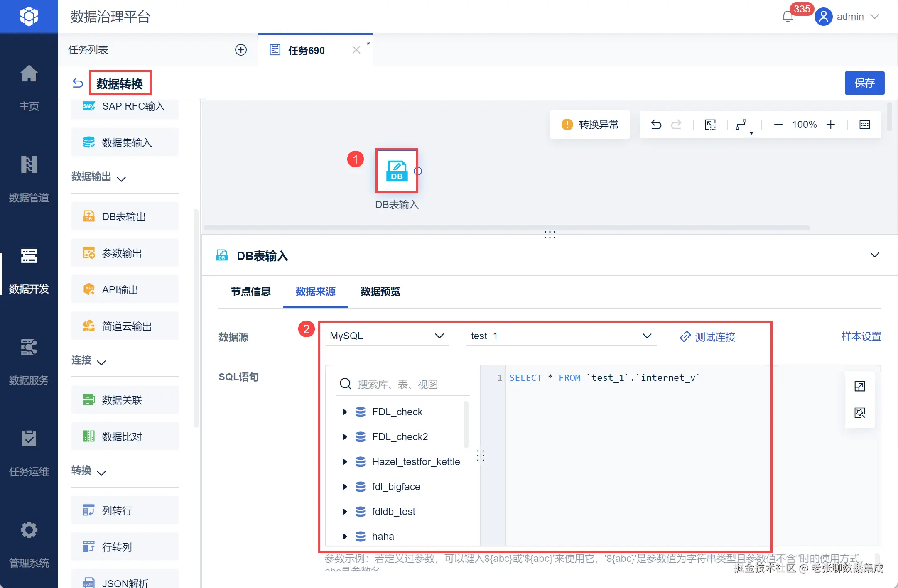The image size is (898, 588).
Task: Open 样本设置 link
Action: [x=861, y=336]
